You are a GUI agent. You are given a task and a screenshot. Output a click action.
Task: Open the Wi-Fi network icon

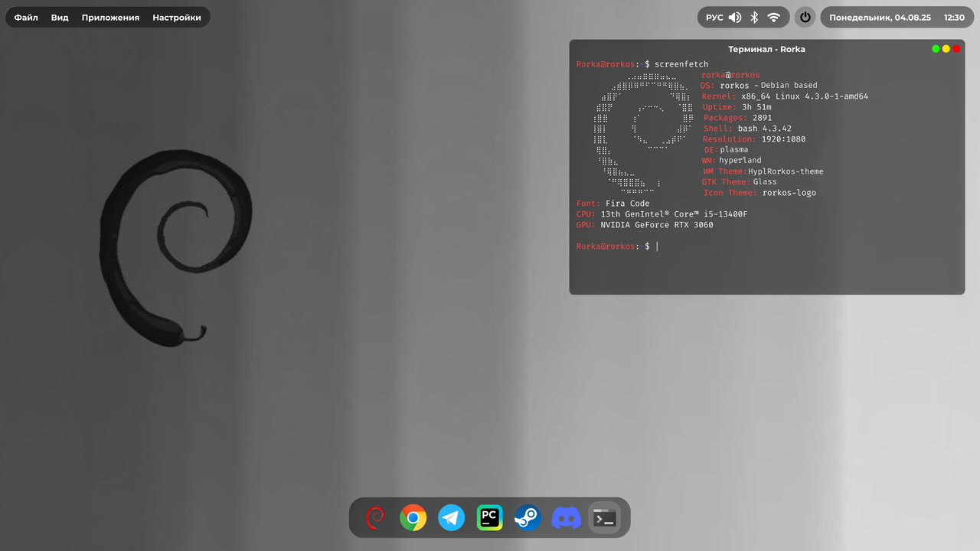point(774,18)
